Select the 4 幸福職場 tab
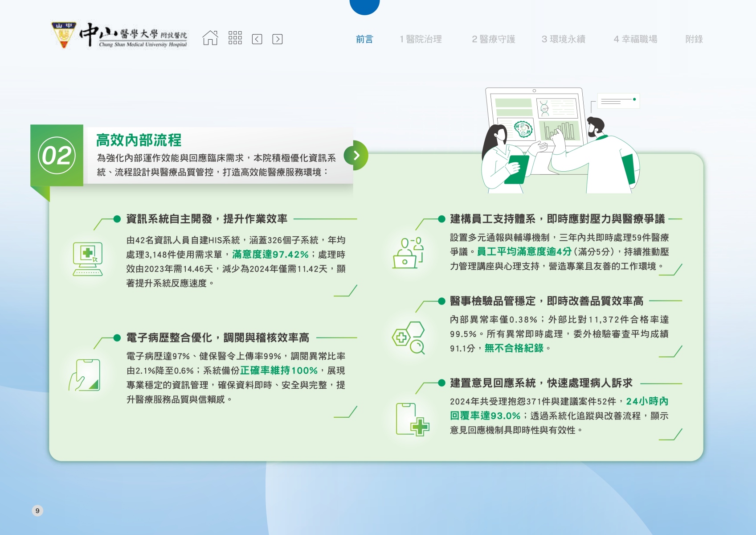The image size is (756, 535). coord(635,39)
